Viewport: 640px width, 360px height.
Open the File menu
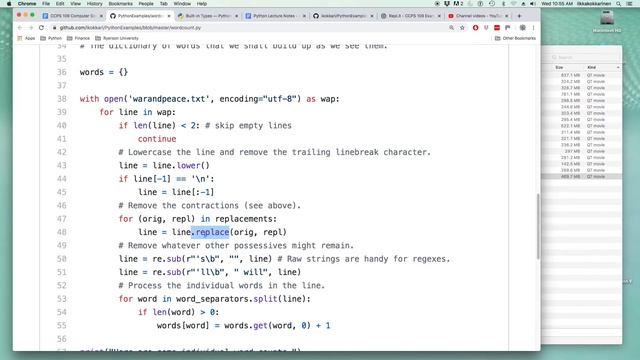tap(46, 4)
